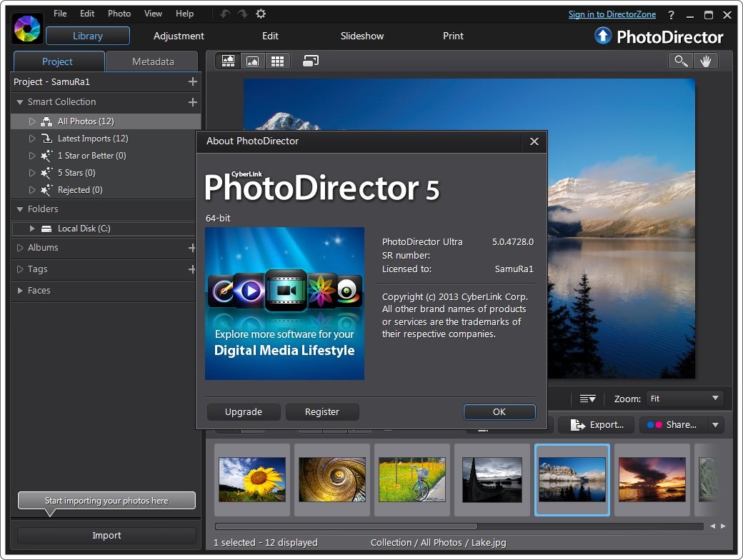
Task: Click the Share button
Action: click(x=673, y=425)
